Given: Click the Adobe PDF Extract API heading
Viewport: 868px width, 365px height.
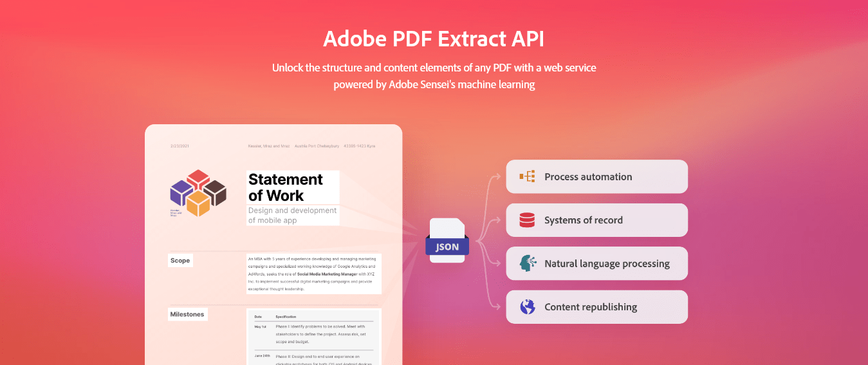Looking at the screenshot, I should [434, 39].
